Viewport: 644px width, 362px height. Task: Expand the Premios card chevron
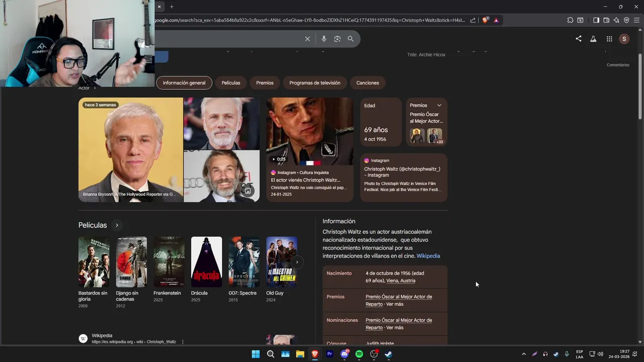439,106
